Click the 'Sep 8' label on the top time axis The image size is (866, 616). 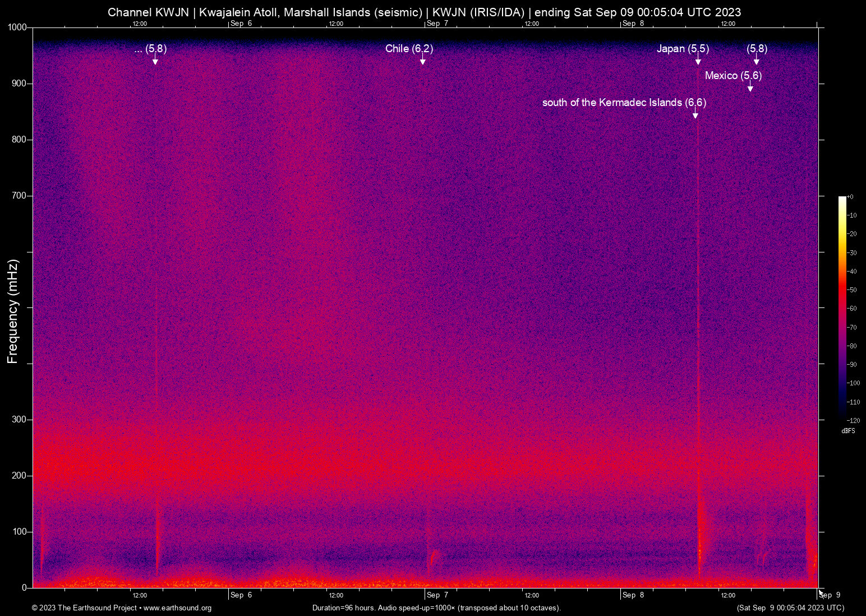(x=633, y=24)
